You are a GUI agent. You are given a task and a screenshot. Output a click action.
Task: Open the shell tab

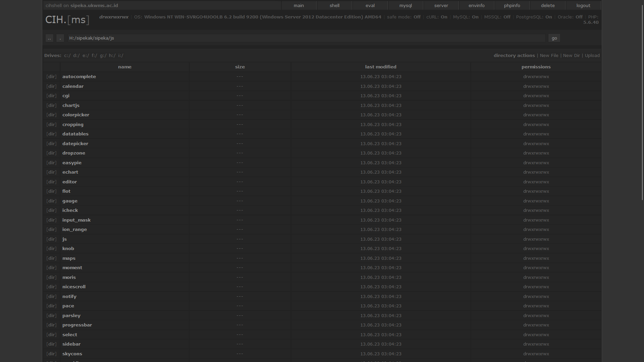coord(334,5)
